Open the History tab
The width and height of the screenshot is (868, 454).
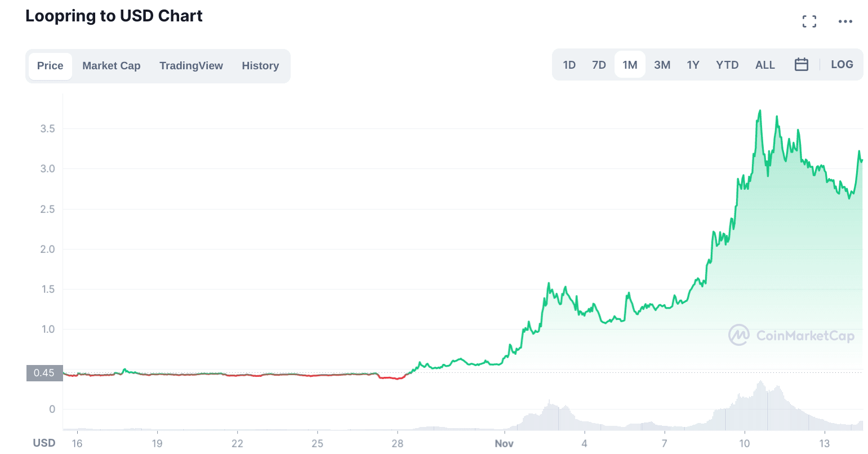point(260,66)
